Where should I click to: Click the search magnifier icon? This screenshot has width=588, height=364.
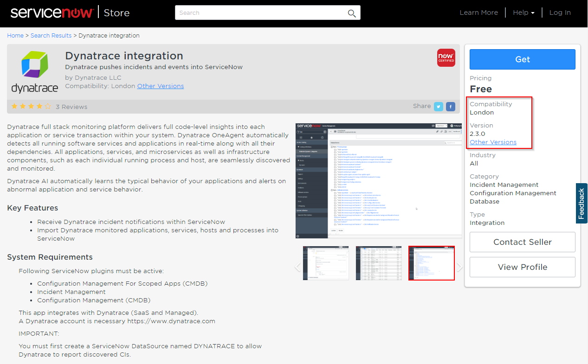(x=352, y=13)
